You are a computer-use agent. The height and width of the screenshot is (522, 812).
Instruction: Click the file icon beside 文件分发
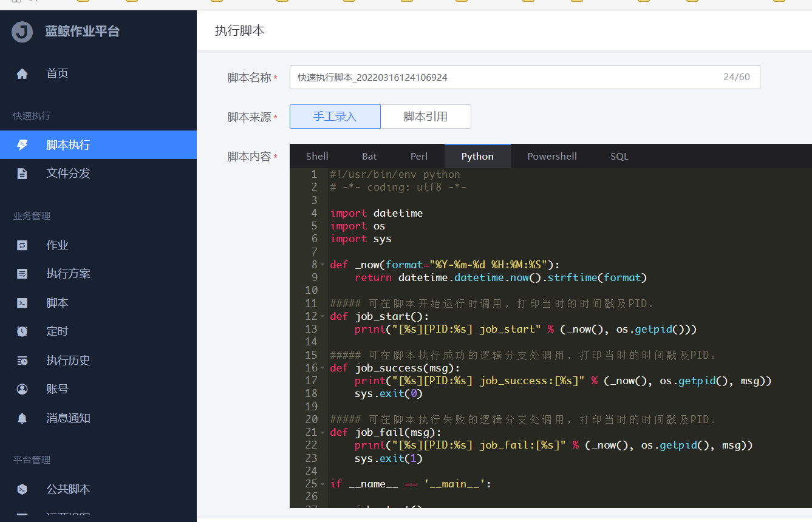[22, 174]
